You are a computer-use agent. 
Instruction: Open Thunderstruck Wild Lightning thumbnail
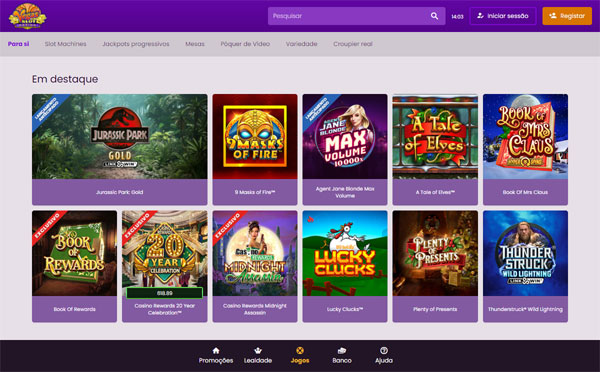click(x=525, y=253)
